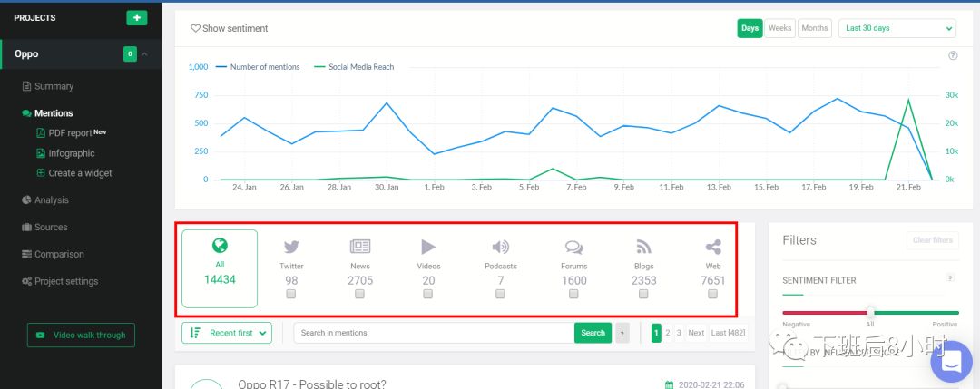Toggle Show sentiment heart
The image size is (980, 389).
coord(196,29)
